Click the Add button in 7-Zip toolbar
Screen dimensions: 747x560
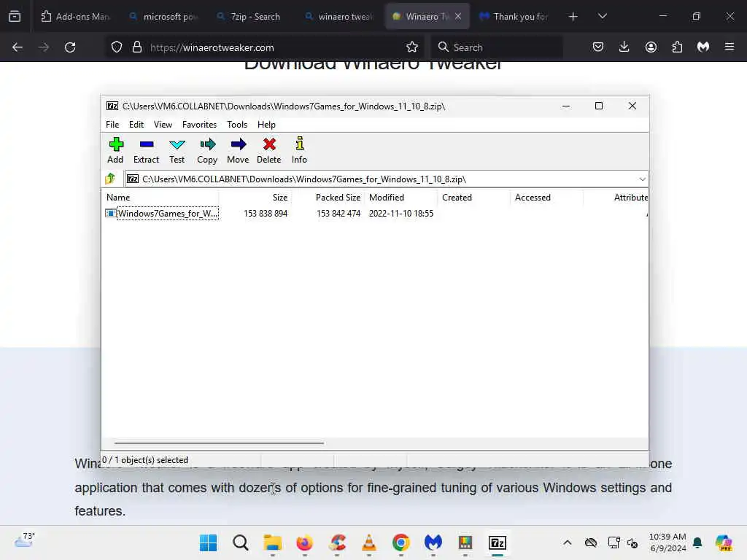(x=115, y=150)
